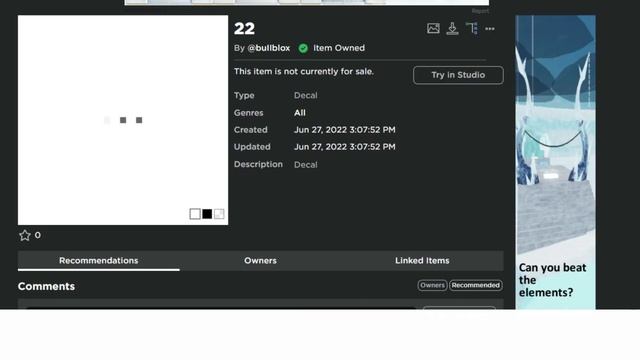Click the item title 22
640x360 pixels.
point(244,29)
